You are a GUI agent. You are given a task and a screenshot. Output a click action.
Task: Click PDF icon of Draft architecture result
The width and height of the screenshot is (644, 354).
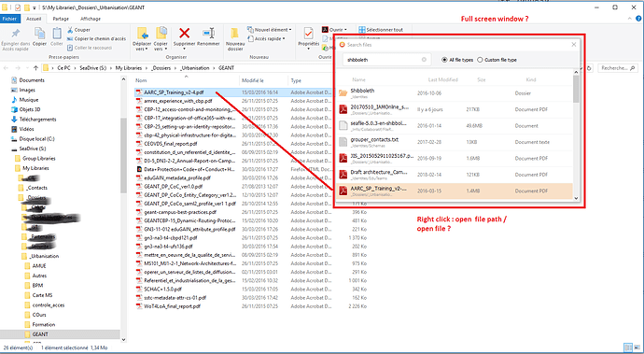click(343, 175)
